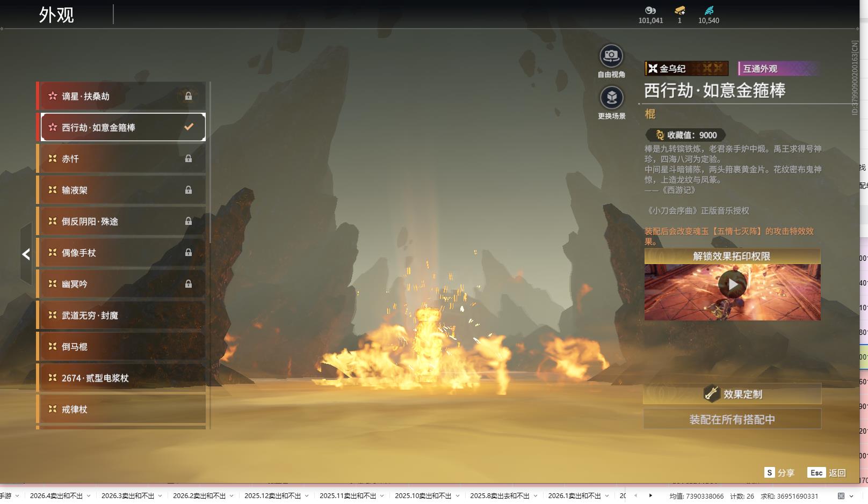The height and width of the screenshot is (504, 868).
Task: Click the 自由视角 free camera icon
Action: point(611,56)
